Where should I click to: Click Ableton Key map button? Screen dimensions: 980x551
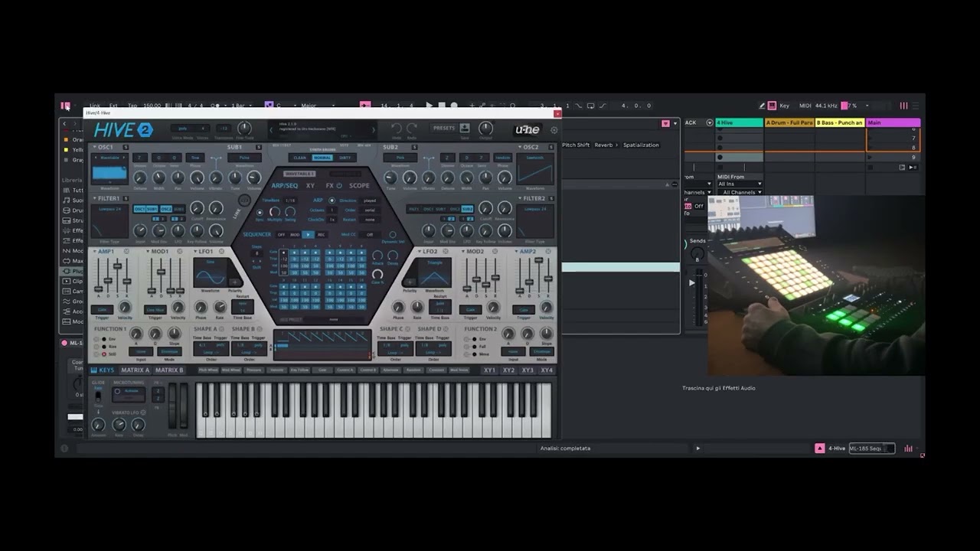[784, 106]
